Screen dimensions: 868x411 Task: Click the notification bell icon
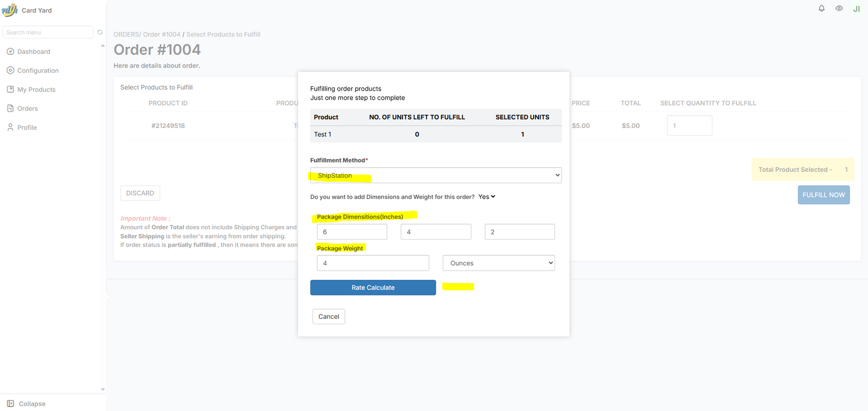coord(821,8)
